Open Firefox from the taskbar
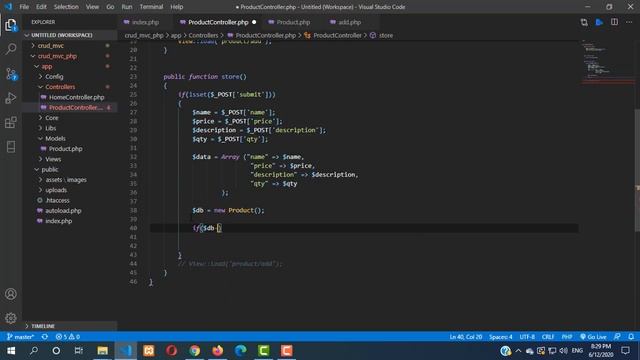640x360 pixels. pos(218,351)
